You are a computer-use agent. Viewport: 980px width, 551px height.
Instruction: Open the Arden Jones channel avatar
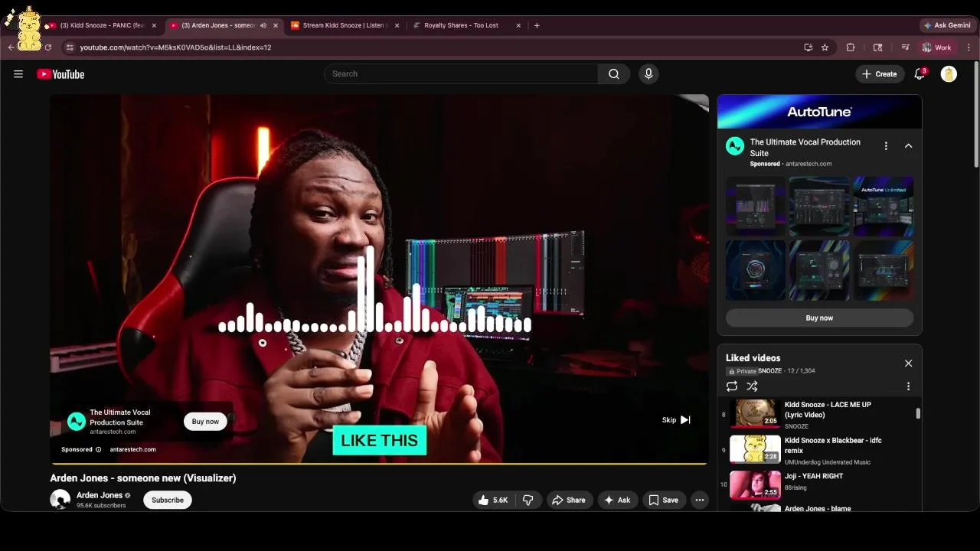60,500
